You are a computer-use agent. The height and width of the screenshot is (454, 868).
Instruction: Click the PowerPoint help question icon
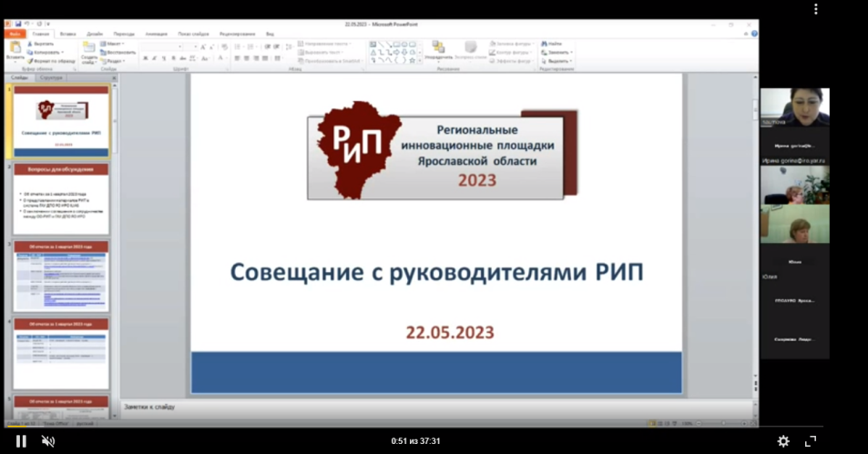[x=754, y=34]
